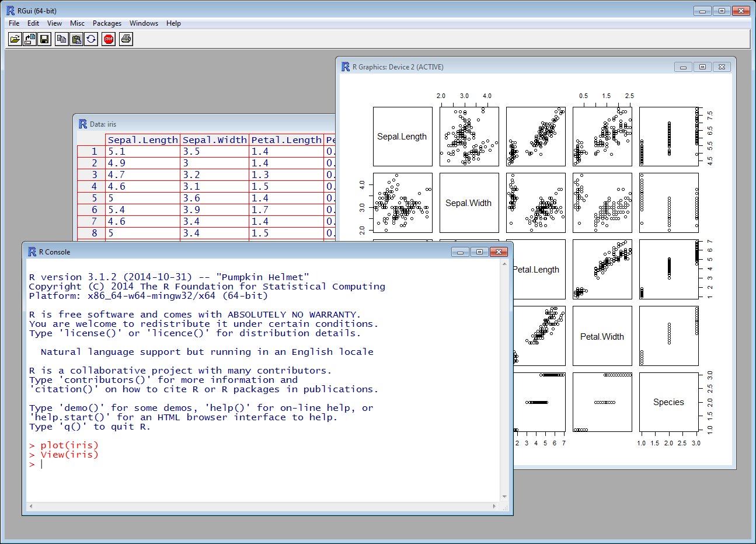
Task: Select the Petal.Length column header in the data viewer
Action: pos(287,140)
